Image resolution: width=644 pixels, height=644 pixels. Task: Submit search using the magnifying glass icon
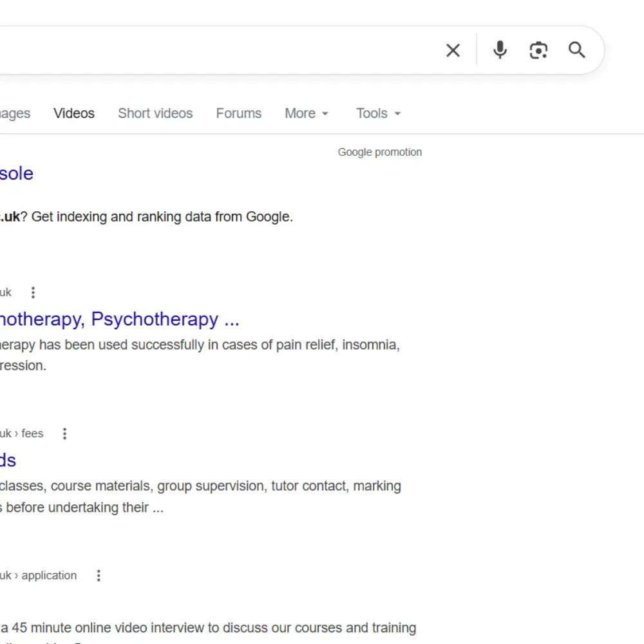576,50
